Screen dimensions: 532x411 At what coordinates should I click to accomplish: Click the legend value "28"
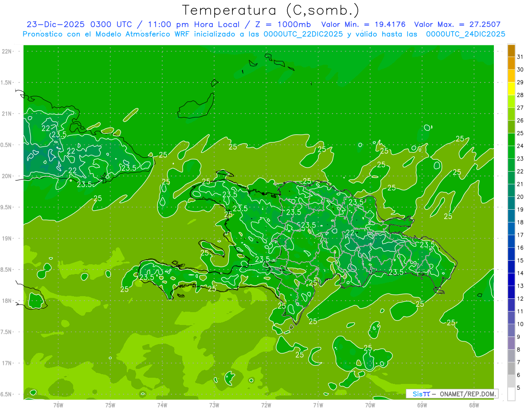[520, 95]
